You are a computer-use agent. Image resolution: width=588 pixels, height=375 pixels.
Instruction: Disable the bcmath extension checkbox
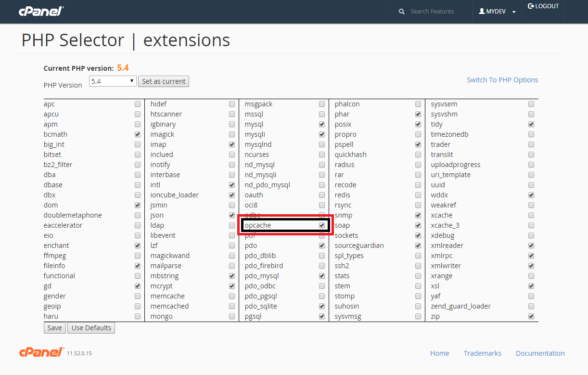138,134
